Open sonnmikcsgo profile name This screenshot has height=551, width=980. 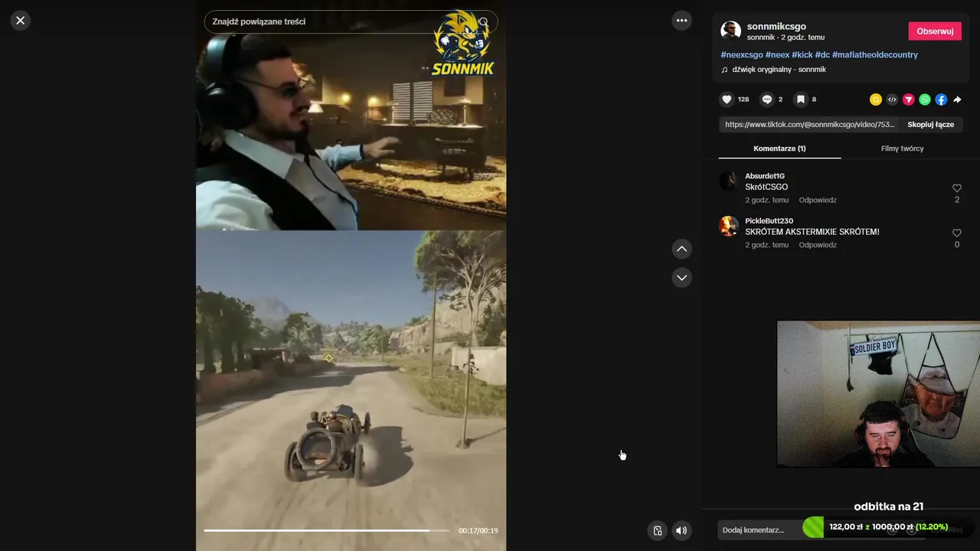776,26
